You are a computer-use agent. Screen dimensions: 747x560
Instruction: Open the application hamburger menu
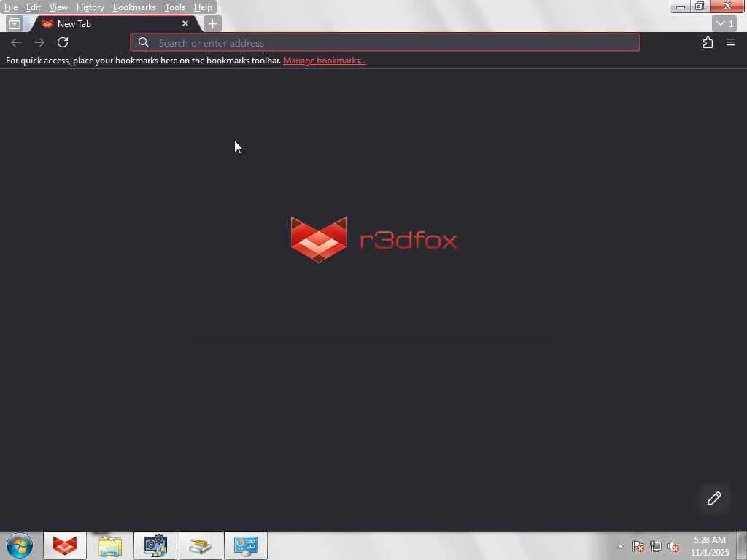point(731,42)
